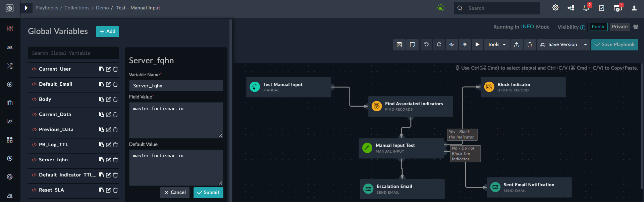Click Add global variable button
The height and width of the screenshot is (202, 644).
point(107,32)
